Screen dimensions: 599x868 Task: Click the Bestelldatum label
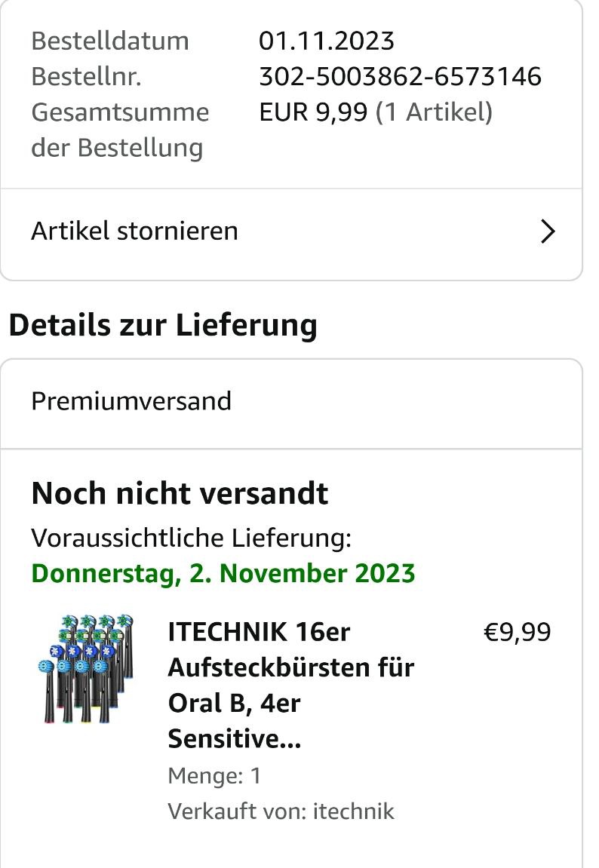[x=110, y=41]
